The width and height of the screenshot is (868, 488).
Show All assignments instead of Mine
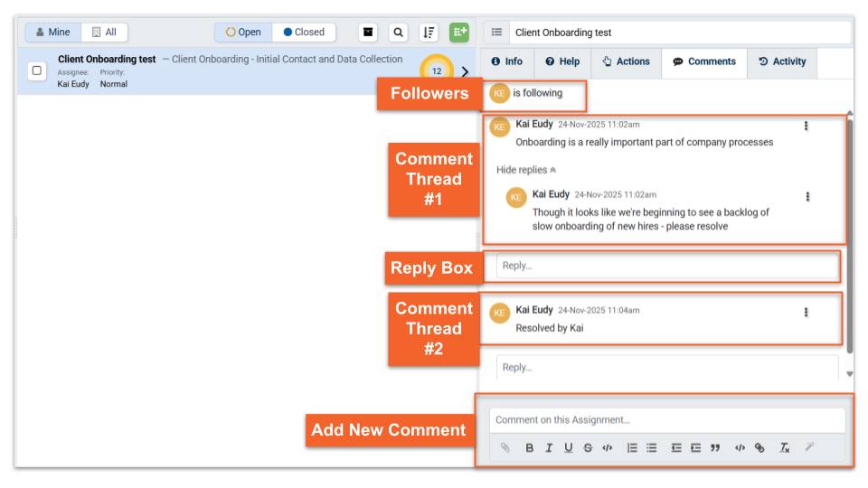[x=104, y=33]
